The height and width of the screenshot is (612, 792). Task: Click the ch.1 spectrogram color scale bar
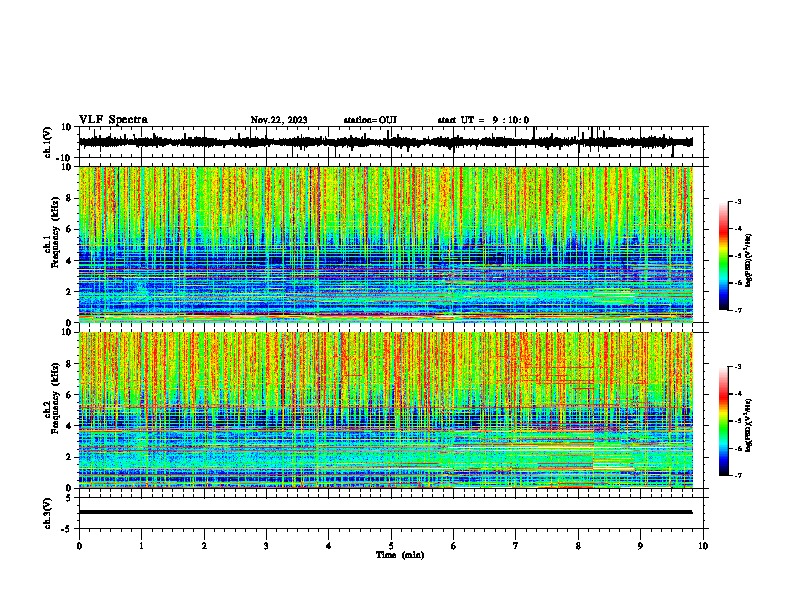pos(724,256)
